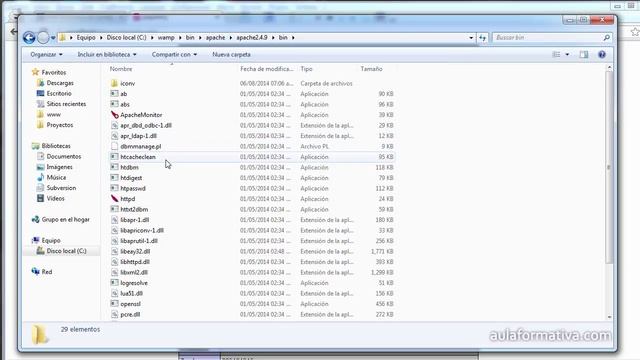Click the change view icon in the toolbar
The width and height of the screenshot is (640, 360).
click(556, 54)
